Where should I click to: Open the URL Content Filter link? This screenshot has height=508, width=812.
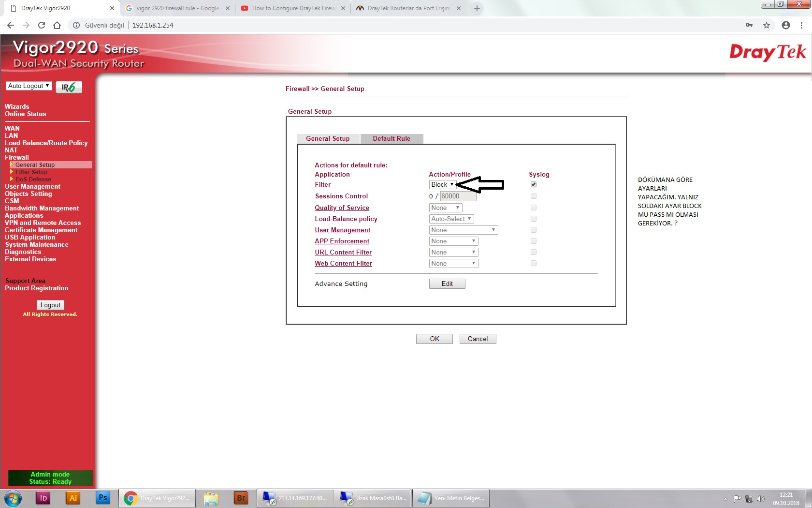point(343,252)
